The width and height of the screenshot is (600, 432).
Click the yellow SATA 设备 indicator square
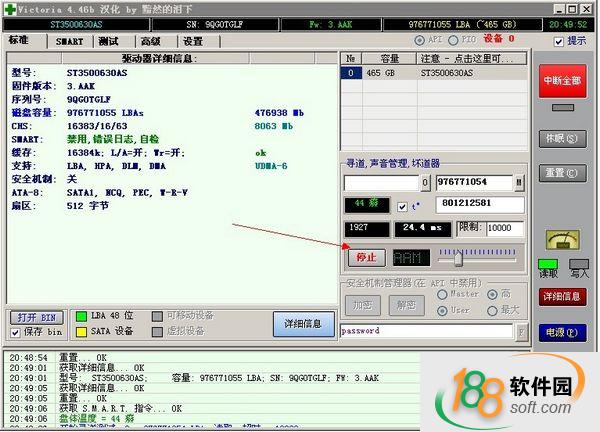pyautogui.click(x=82, y=332)
